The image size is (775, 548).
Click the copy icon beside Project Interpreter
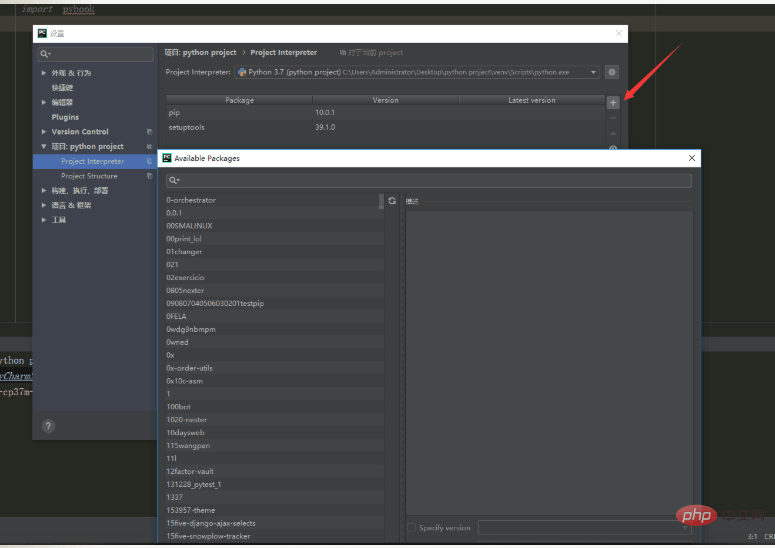click(149, 161)
